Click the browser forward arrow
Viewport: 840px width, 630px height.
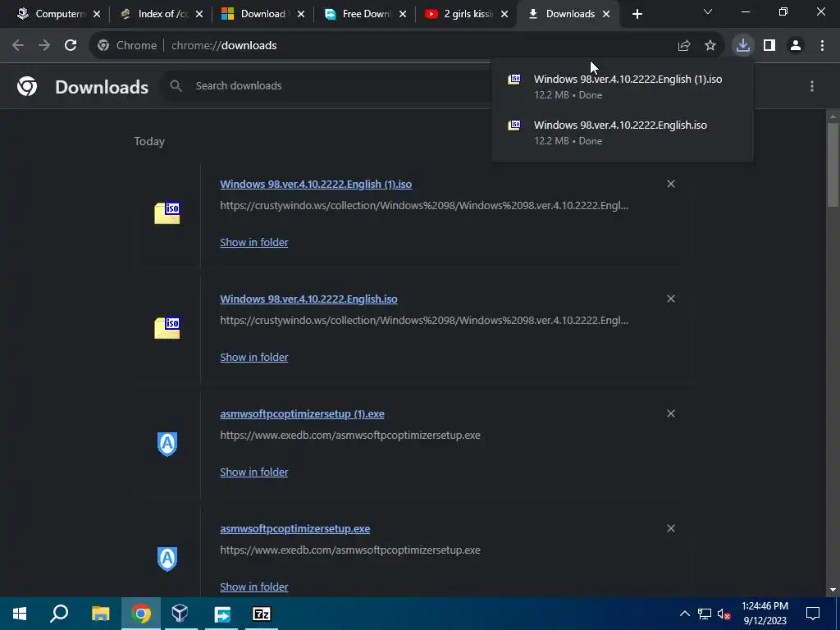(44, 46)
